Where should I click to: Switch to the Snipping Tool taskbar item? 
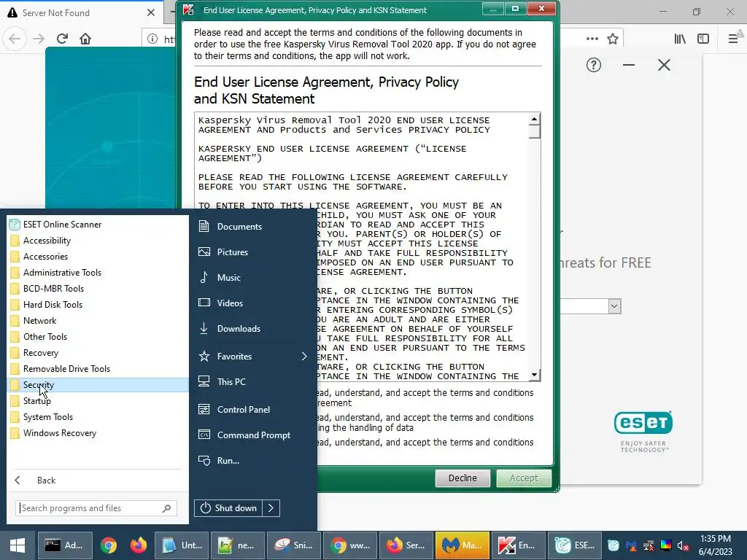(294, 545)
